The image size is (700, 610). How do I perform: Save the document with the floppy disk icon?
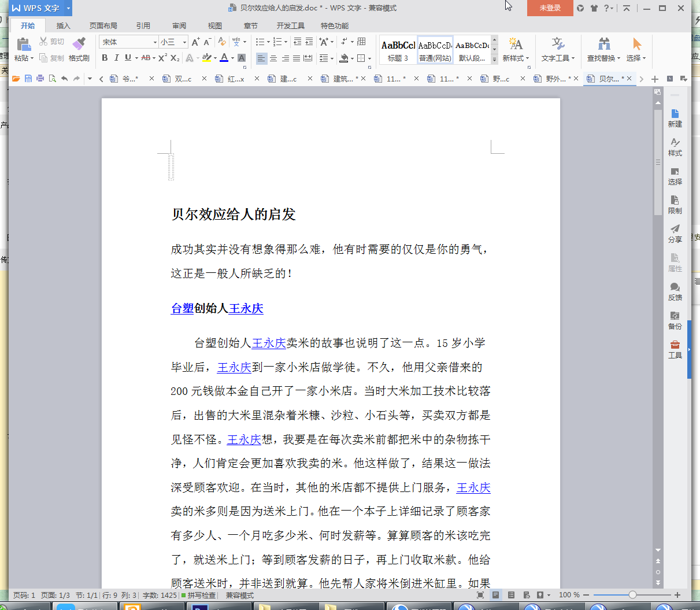pyautogui.click(x=28, y=79)
